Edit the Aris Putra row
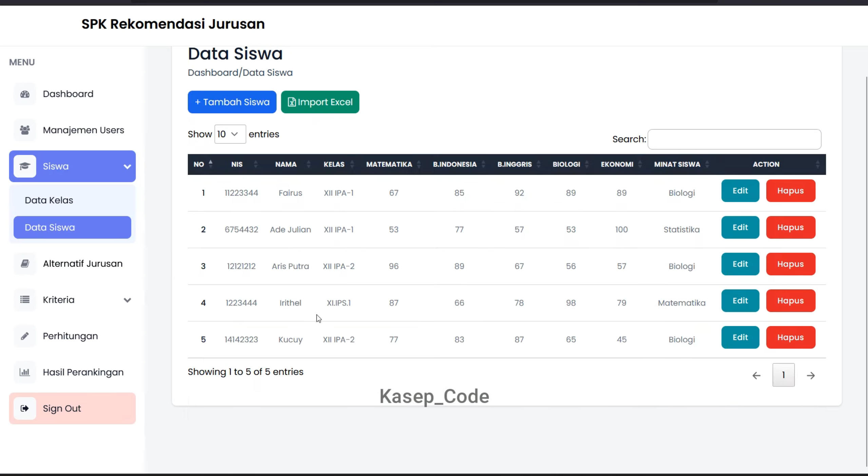The image size is (868, 476). click(x=740, y=264)
